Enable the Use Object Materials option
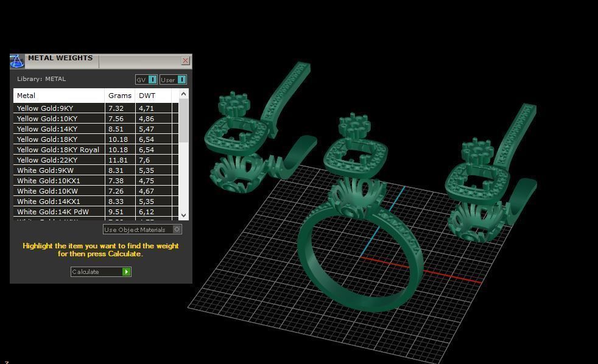The height and width of the screenshot is (364, 598). 142,229
